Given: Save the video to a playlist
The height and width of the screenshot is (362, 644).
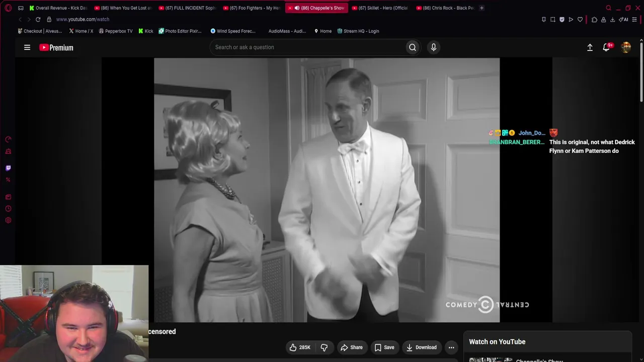Looking at the screenshot, I should tap(384, 347).
